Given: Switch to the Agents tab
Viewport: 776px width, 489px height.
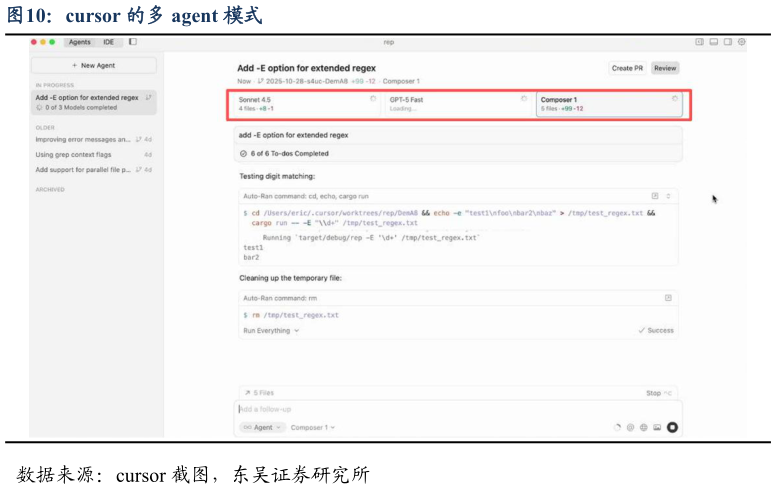Looking at the screenshot, I should 79,42.
